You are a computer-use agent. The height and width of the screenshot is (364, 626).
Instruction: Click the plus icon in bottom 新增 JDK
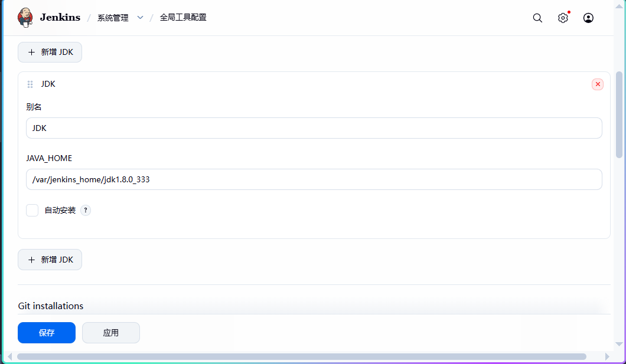31,260
